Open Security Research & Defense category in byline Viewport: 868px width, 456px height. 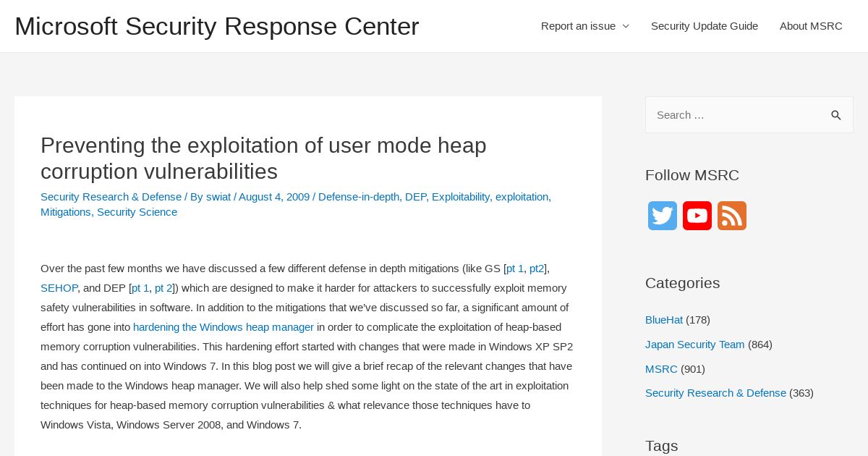point(111,197)
